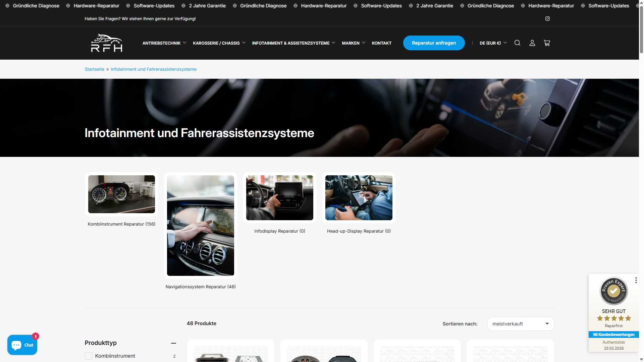
Task: Open the user account icon
Action: (532, 43)
